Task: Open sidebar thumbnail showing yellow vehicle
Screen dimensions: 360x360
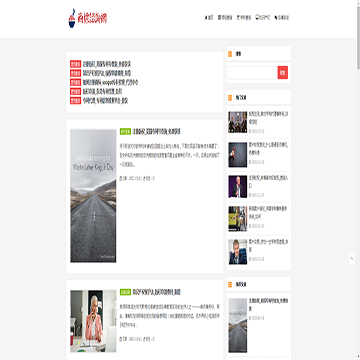Action: point(238,219)
